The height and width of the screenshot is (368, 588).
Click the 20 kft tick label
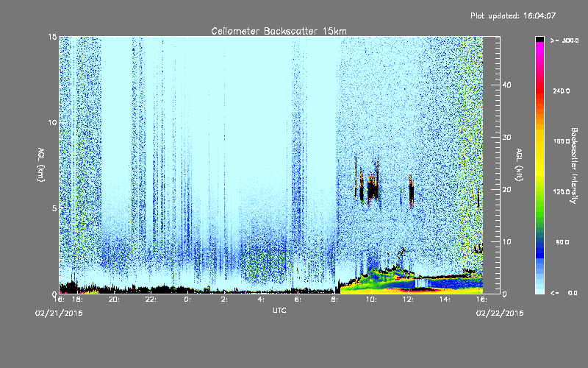click(506, 190)
